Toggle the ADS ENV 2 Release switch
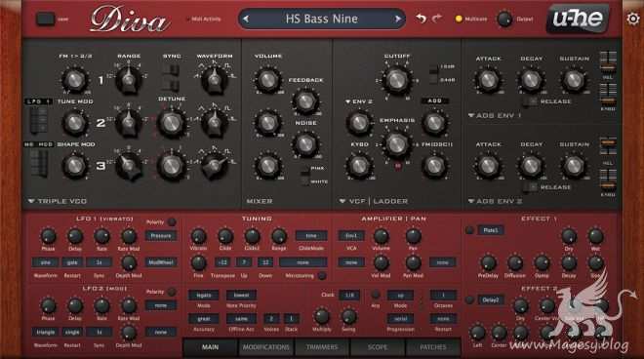644x359 pixels. [x=531, y=187]
